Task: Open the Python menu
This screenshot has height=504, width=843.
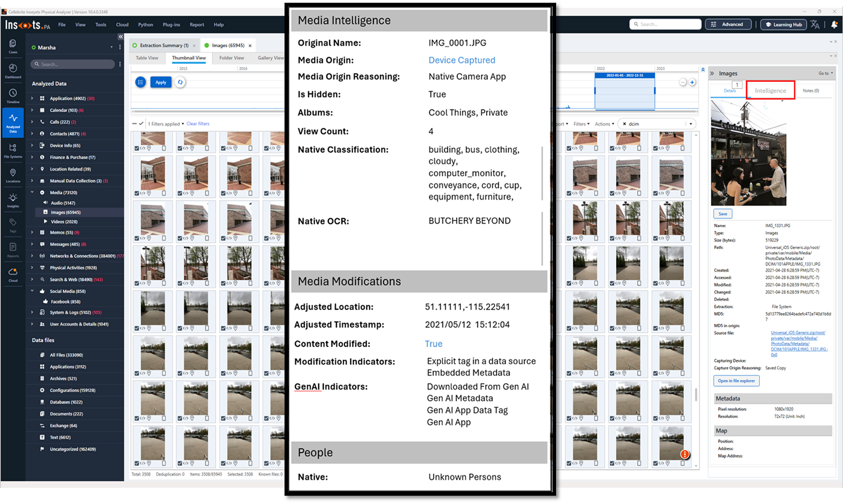Action: coord(145,24)
